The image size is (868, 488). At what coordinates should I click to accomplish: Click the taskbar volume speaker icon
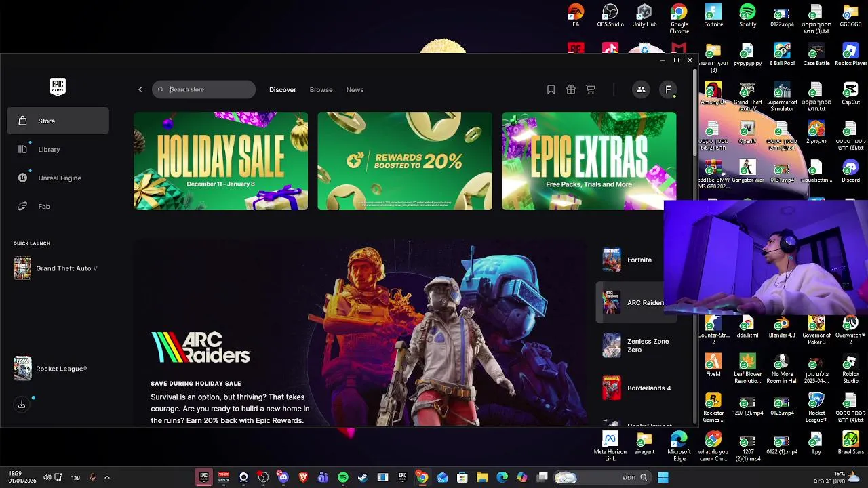coord(47,477)
